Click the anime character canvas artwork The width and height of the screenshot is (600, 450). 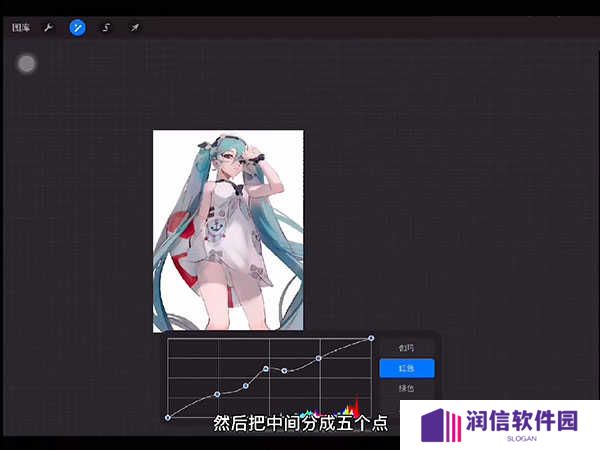tap(228, 230)
